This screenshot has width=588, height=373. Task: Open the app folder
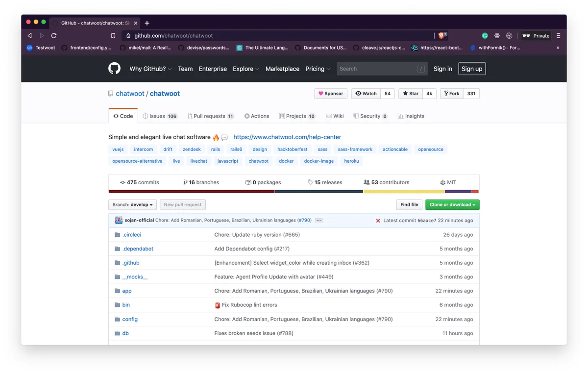coord(127,291)
